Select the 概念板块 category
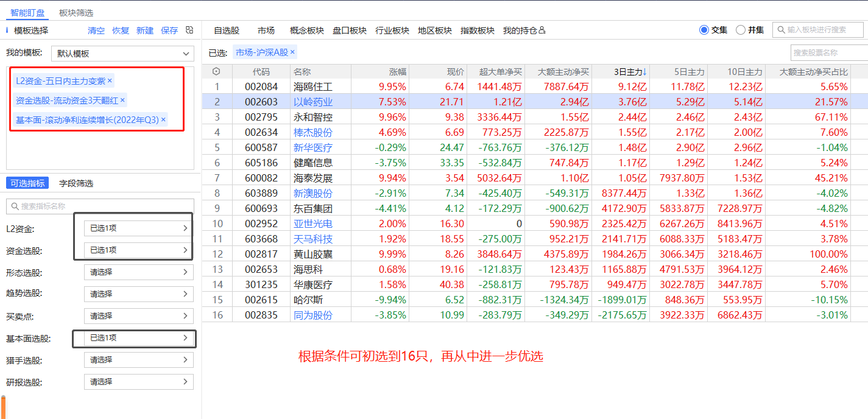The image size is (868, 419). click(x=307, y=30)
